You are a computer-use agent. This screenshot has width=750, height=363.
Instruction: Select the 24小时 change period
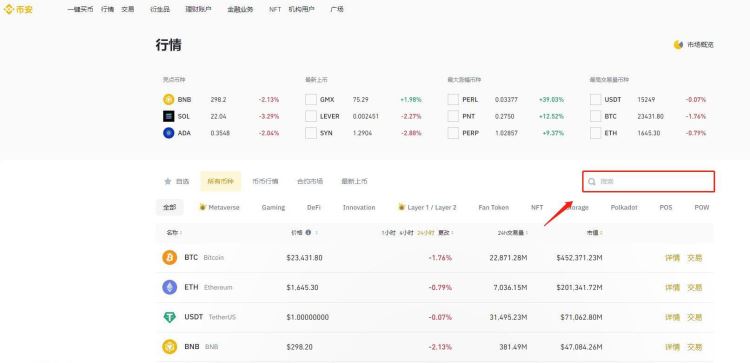point(426,233)
